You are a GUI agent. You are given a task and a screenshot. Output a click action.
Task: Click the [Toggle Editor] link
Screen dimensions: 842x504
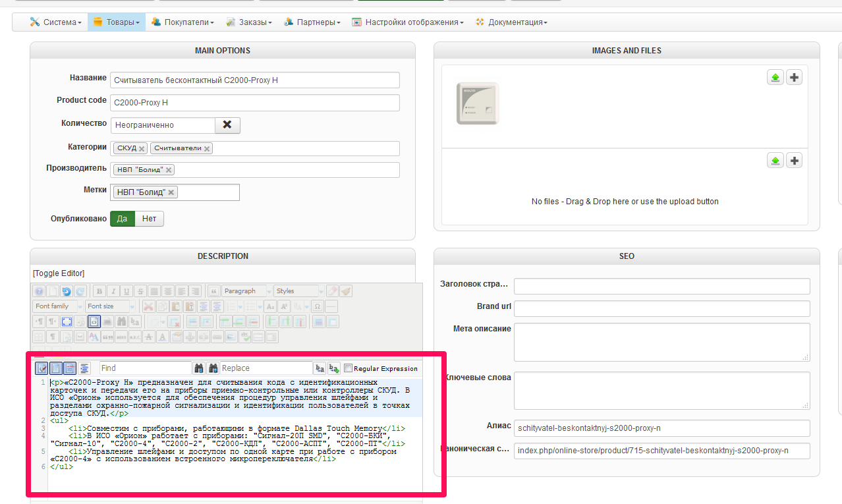(x=59, y=273)
